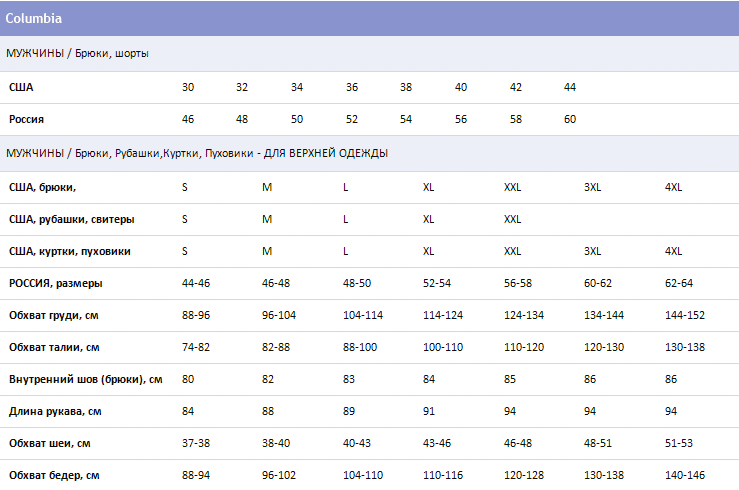The image size is (739, 490).
Task: Click chest value 124-134
Action: [524, 316]
